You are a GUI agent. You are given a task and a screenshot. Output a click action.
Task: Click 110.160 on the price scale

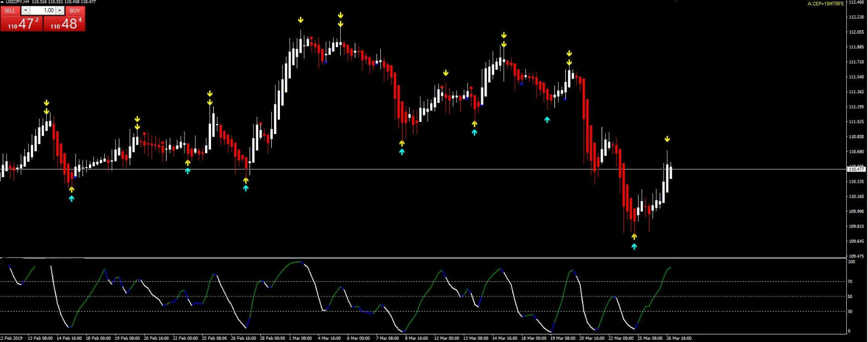[857, 196]
